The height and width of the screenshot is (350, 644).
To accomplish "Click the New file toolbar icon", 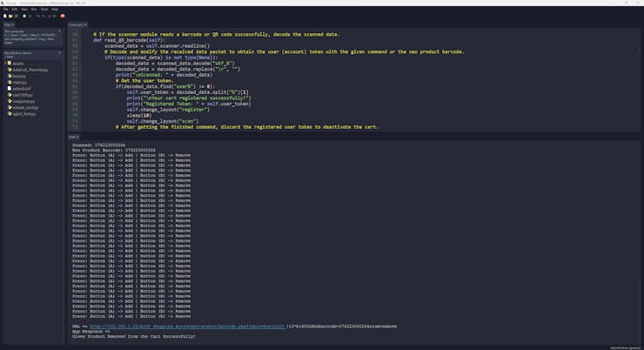I will 4,16.
